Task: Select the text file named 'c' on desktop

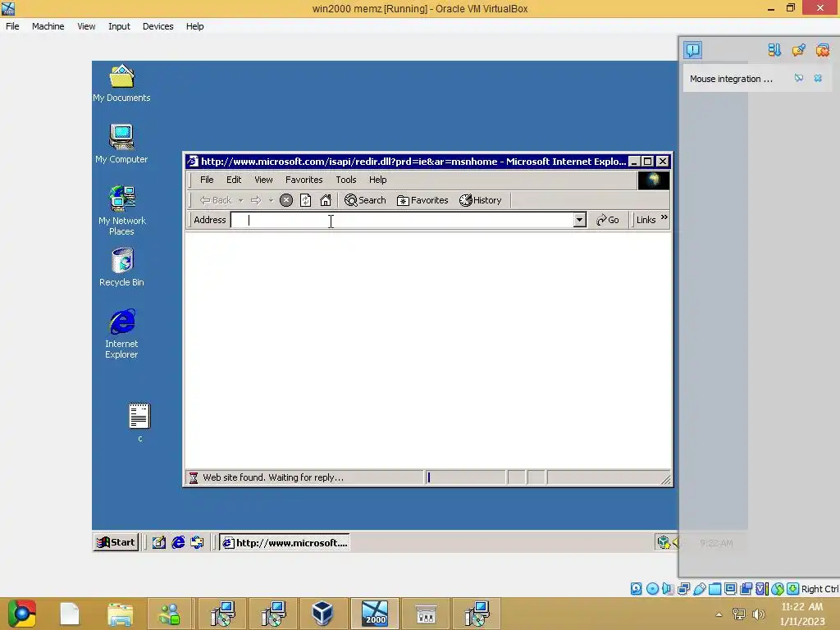Action: (x=139, y=422)
